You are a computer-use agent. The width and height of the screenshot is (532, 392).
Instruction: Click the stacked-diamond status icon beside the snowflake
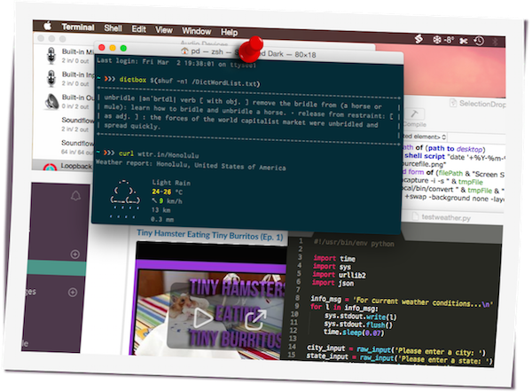(x=419, y=39)
